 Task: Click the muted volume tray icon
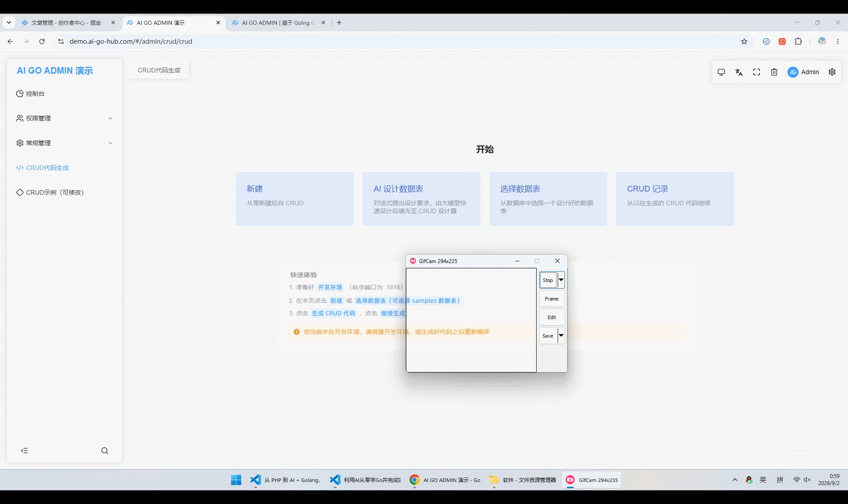[x=807, y=480]
